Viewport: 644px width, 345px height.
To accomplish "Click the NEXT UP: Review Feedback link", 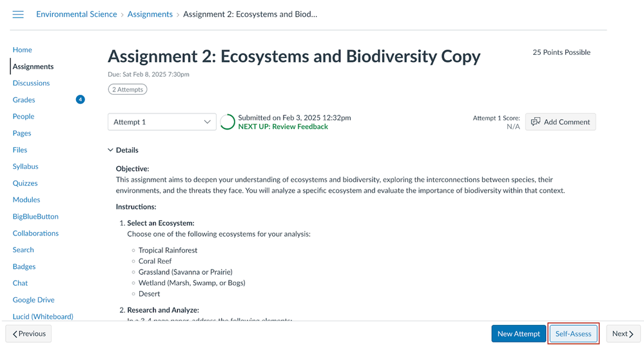I will [x=283, y=127].
